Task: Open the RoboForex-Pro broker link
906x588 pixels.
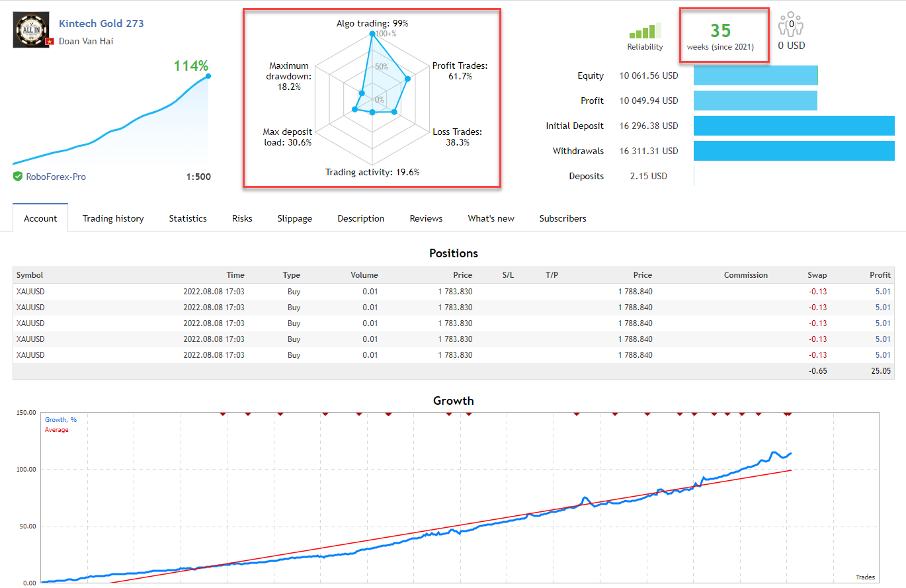Action: click(56, 177)
